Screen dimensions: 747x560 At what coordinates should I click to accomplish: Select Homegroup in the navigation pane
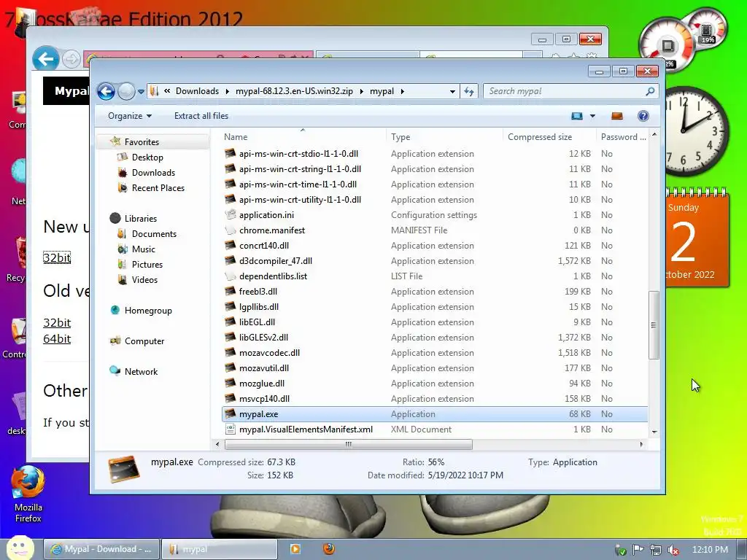pos(148,310)
